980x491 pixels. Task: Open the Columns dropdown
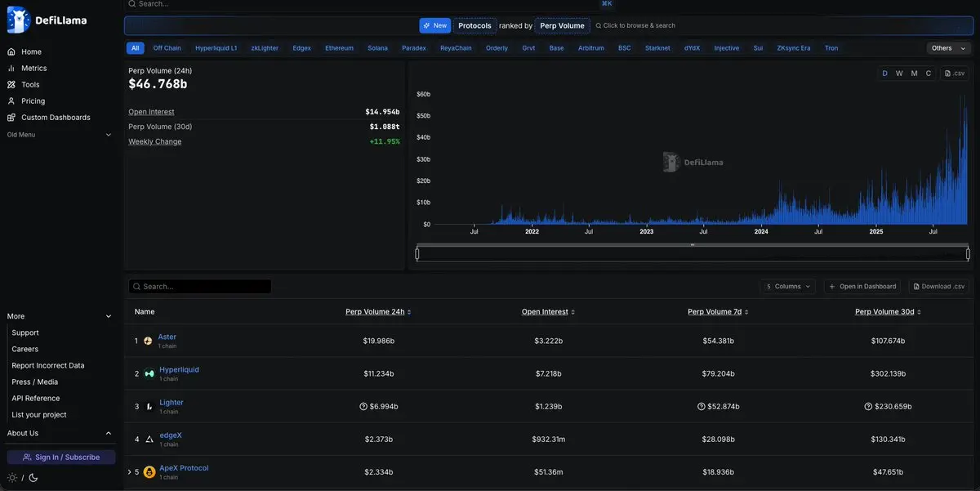tap(787, 286)
